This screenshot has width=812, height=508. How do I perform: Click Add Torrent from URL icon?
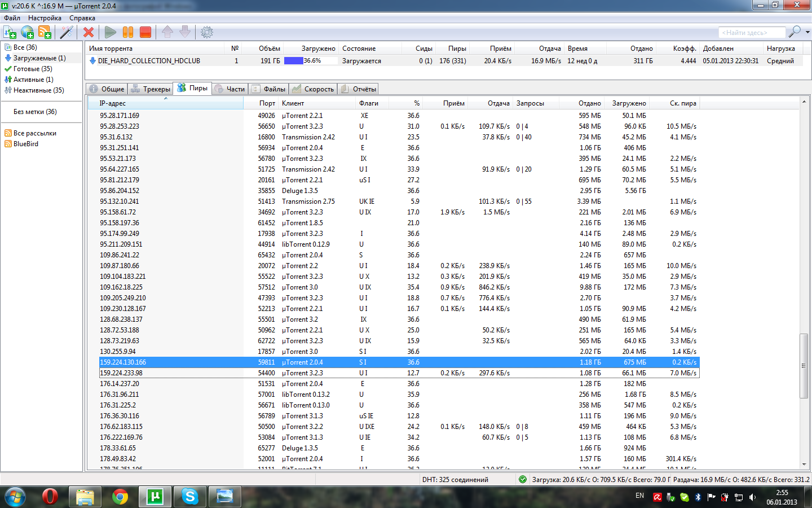tap(28, 32)
